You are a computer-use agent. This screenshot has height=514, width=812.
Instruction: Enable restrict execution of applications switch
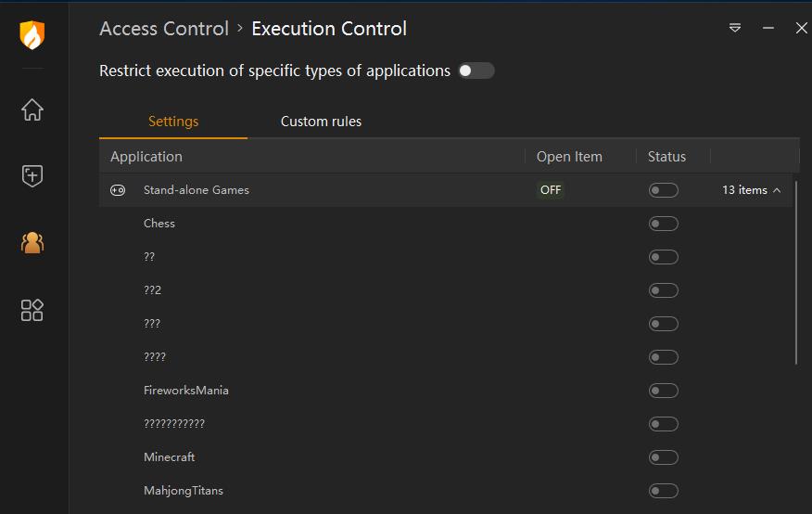click(476, 71)
